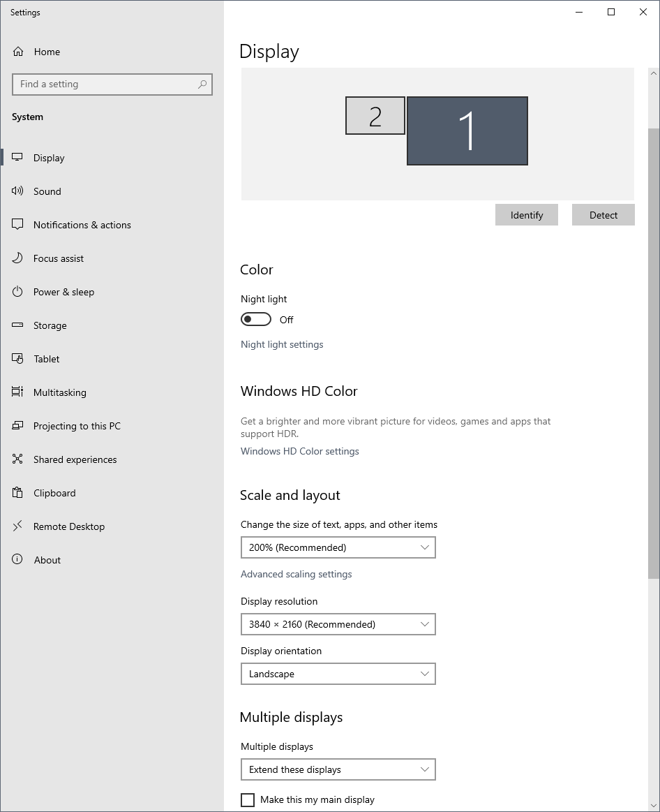Open Shared experiences settings page
This screenshot has height=812, width=660.
(x=112, y=459)
